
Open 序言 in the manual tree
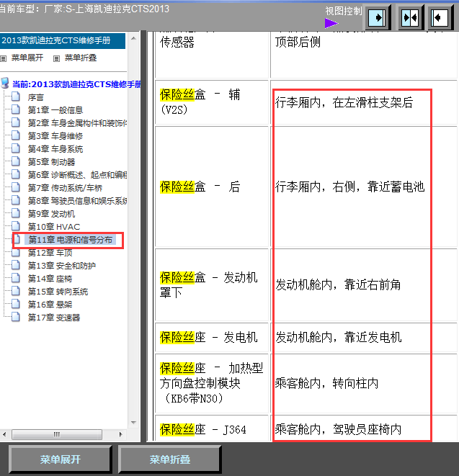coord(36,97)
